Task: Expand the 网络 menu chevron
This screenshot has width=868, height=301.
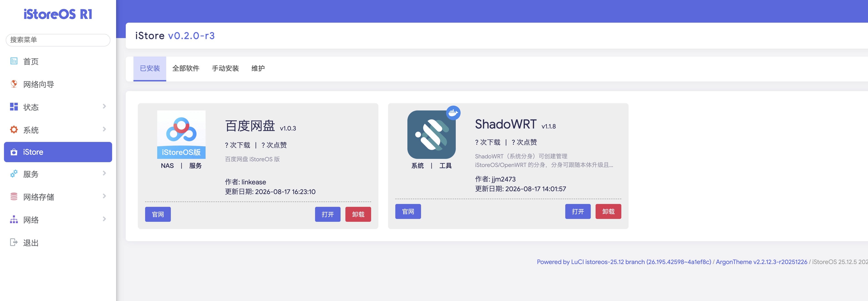Action: (104, 219)
